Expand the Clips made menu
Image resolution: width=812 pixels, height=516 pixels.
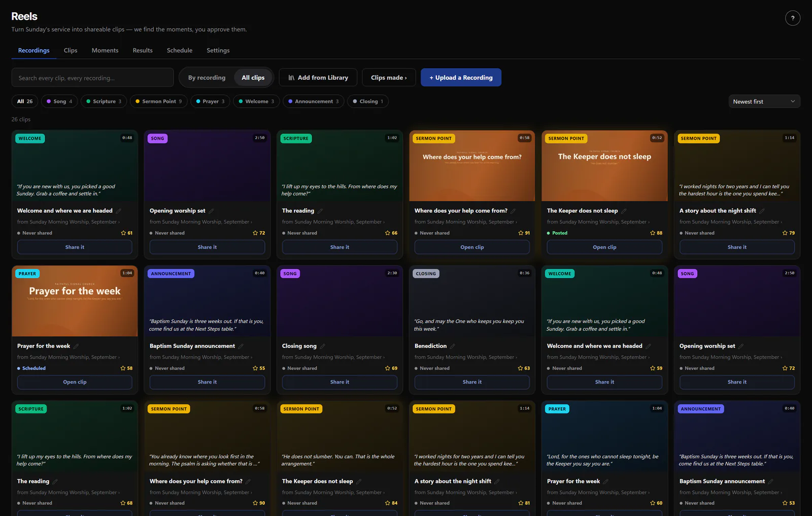pyautogui.click(x=389, y=78)
